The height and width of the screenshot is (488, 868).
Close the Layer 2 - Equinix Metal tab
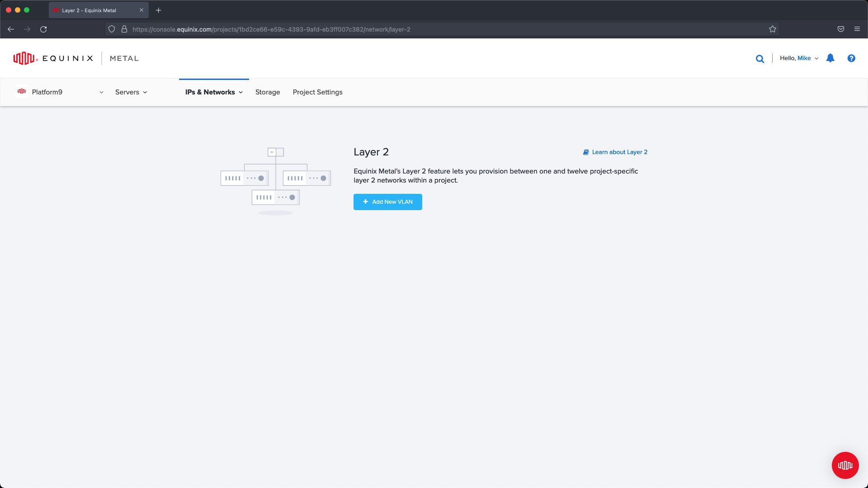click(x=142, y=10)
